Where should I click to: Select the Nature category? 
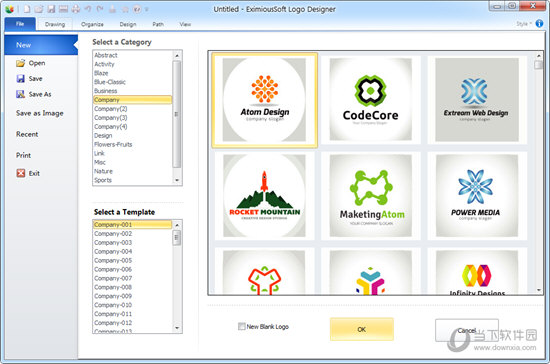[133, 171]
